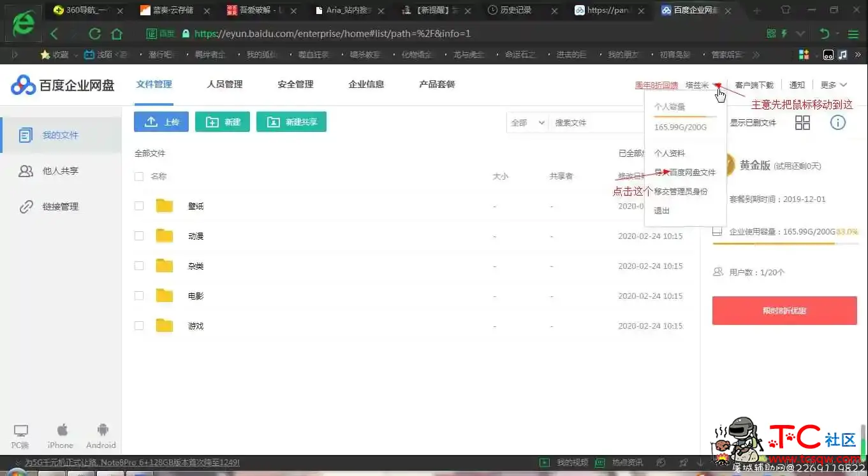Click the 360 browser logo icon
Image resolution: width=868 pixels, height=476 pixels.
tap(24, 24)
